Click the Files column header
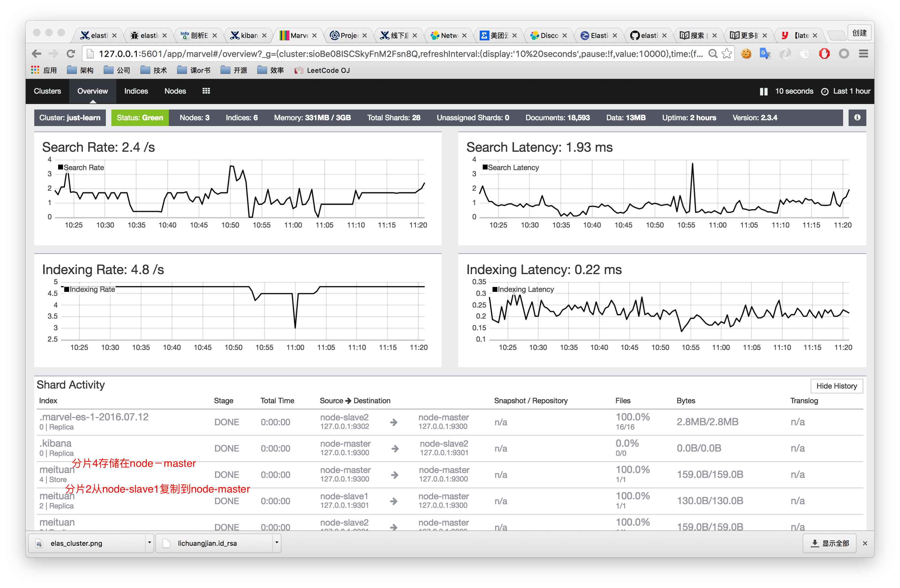900x588 pixels. (x=623, y=400)
